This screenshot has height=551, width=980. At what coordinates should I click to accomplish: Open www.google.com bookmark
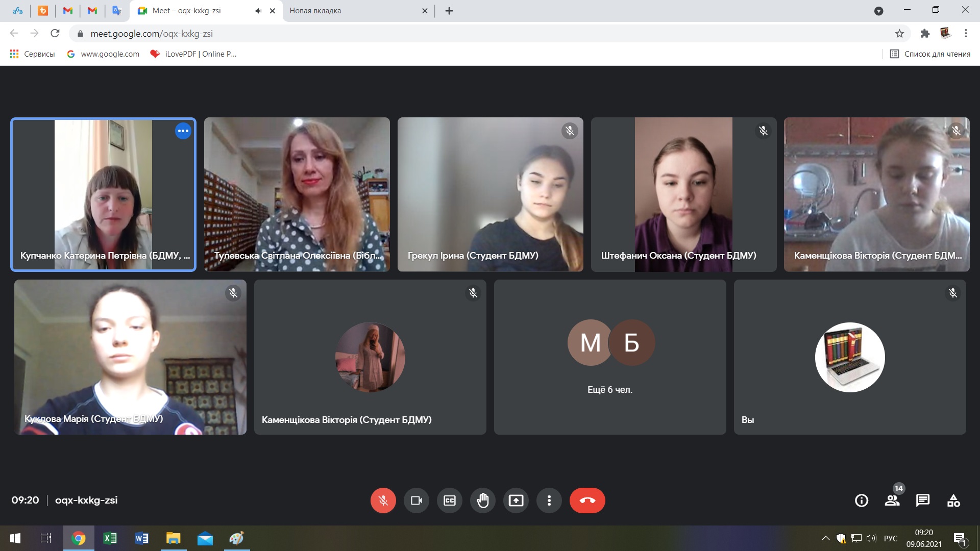pyautogui.click(x=103, y=54)
